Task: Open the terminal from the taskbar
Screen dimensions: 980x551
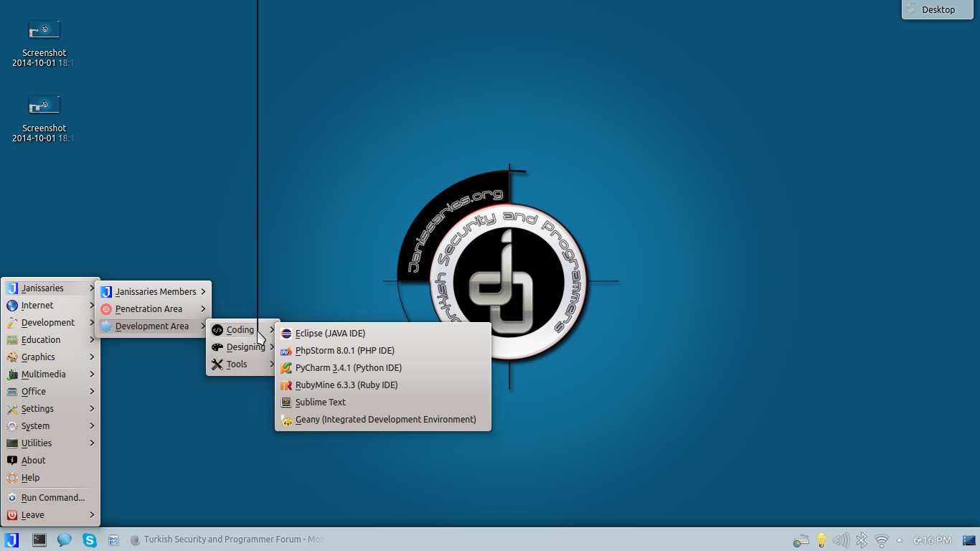Action: tap(39, 540)
